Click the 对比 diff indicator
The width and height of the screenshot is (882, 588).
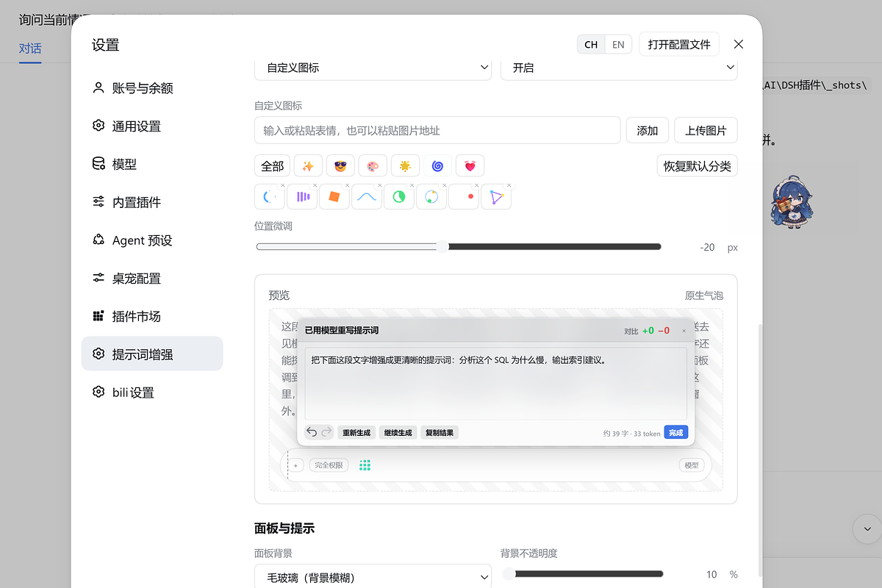[x=647, y=331]
